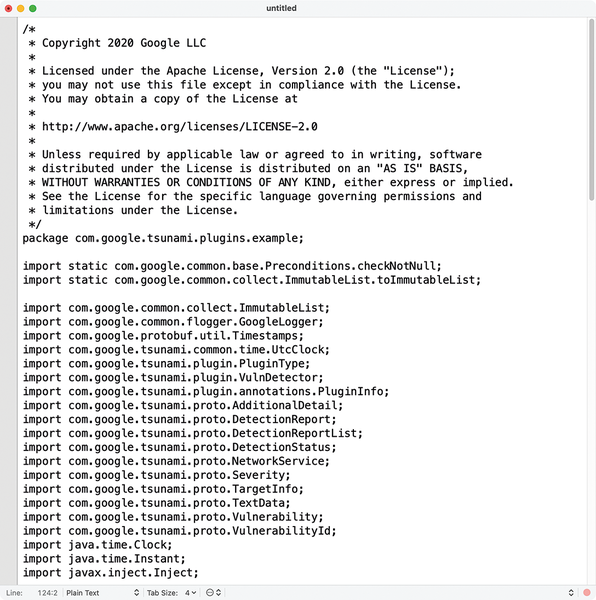Change language from Plain Text dropdown
596x600 pixels.
[x=102, y=593]
